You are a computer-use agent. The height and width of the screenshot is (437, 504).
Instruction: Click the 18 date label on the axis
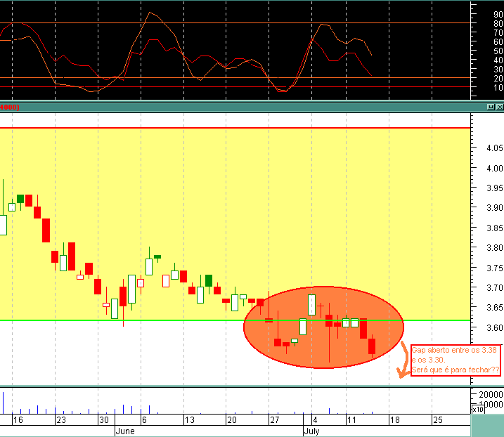click(x=395, y=420)
